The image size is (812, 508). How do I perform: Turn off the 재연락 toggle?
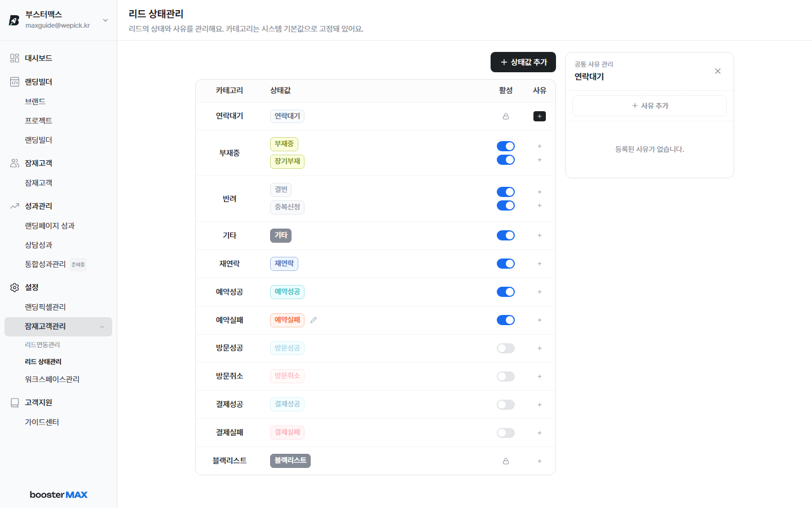tap(506, 264)
